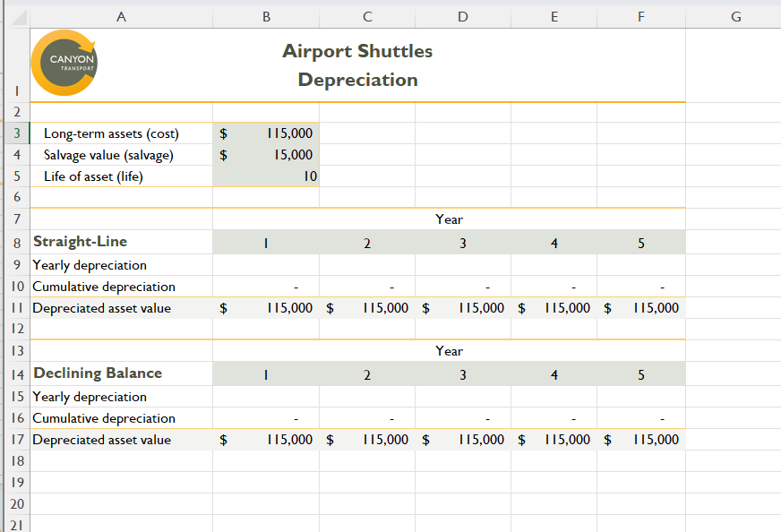Select the Year header above Straight-Line table
The height and width of the screenshot is (532, 781).
(x=448, y=219)
